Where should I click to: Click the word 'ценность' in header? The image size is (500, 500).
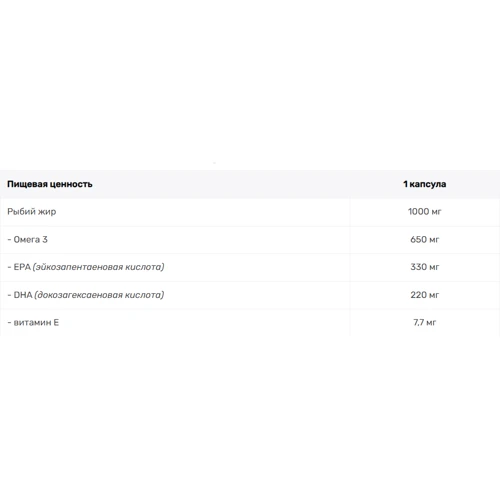tap(71, 184)
